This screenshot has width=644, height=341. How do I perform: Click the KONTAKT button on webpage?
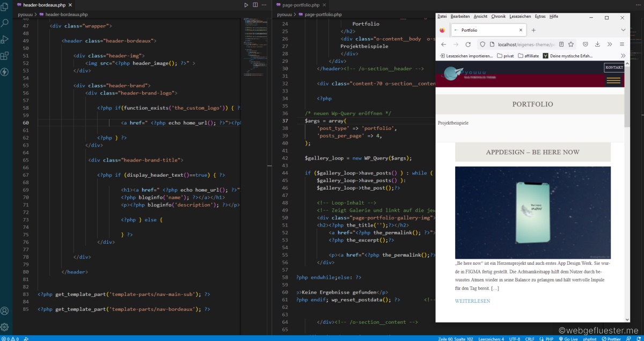(x=614, y=68)
